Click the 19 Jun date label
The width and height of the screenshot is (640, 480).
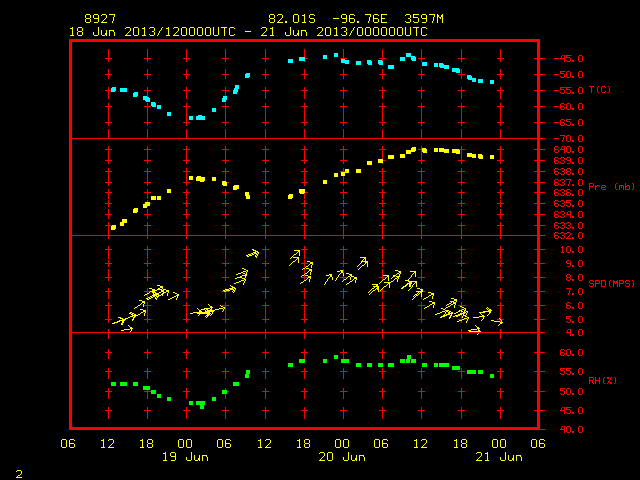185,457
